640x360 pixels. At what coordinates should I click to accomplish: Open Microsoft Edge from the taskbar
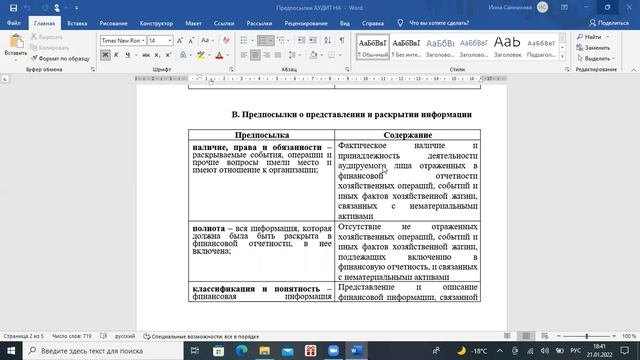coord(242,351)
